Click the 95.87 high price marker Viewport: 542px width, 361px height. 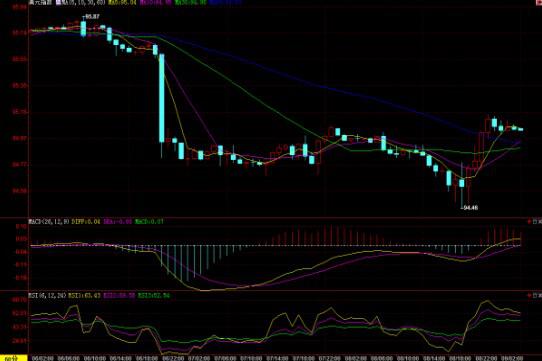tap(92, 16)
